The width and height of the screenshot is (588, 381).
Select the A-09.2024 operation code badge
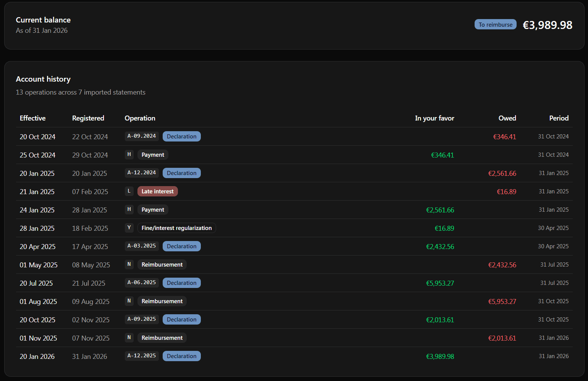pos(142,136)
